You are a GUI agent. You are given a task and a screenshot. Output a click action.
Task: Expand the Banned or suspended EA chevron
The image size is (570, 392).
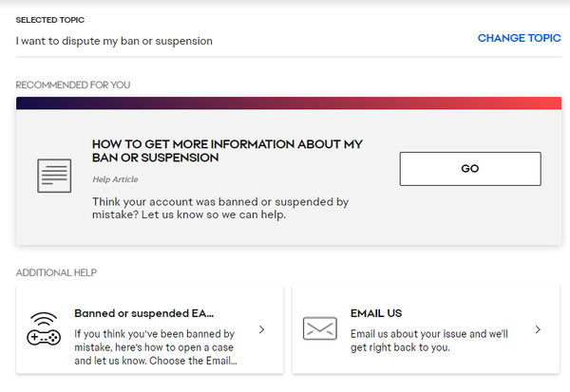(x=262, y=330)
